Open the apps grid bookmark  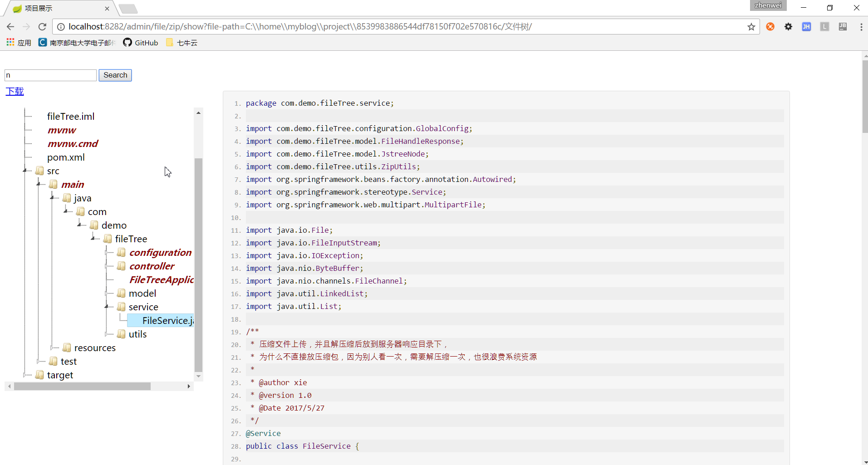(19, 43)
